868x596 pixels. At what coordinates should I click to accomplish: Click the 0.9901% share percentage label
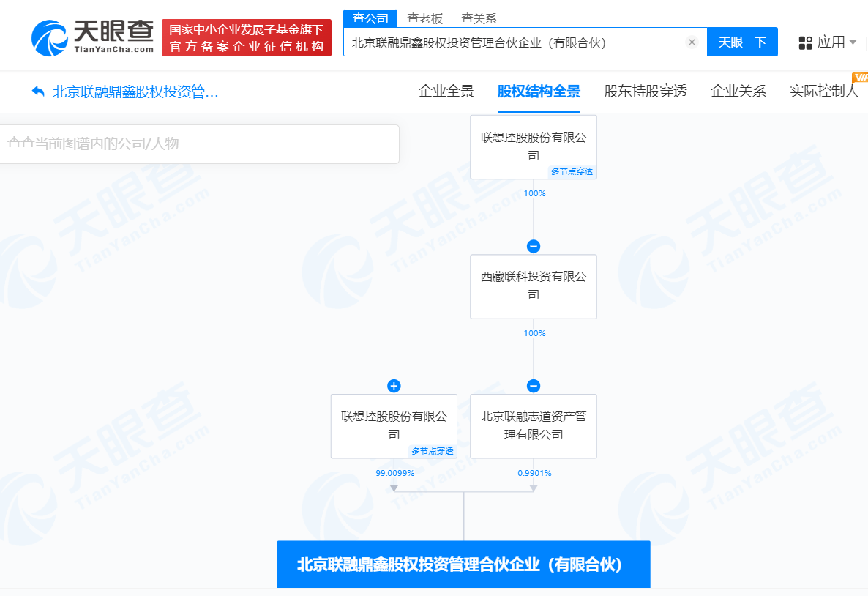[x=534, y=473]
